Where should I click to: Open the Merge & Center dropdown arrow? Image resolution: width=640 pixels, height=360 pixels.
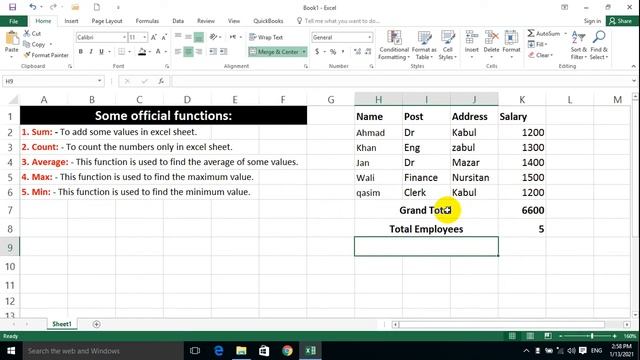pyautogui.click(x=304, y=52)
